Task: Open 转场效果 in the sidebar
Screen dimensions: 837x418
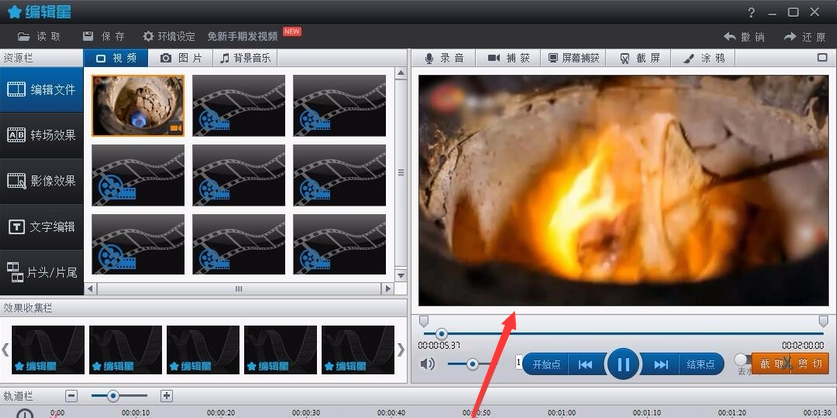Action: click(x=42, y=135)
